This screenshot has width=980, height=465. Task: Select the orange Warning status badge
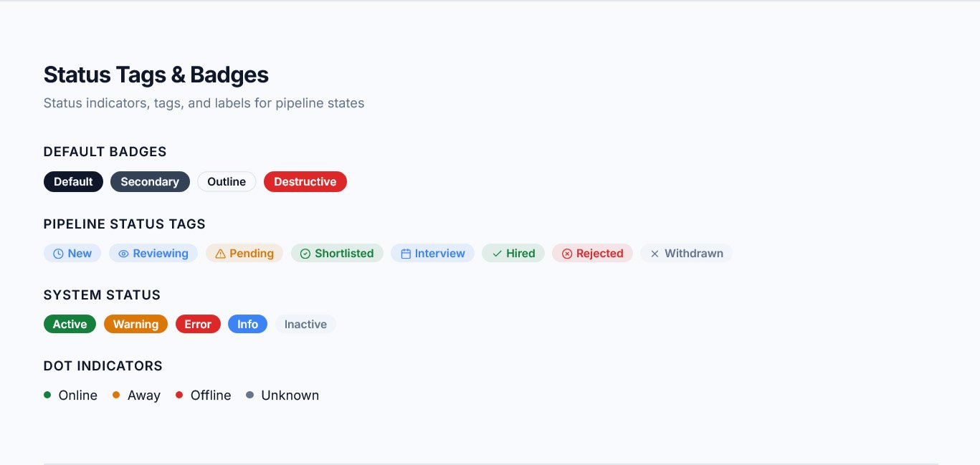[135, 325]
